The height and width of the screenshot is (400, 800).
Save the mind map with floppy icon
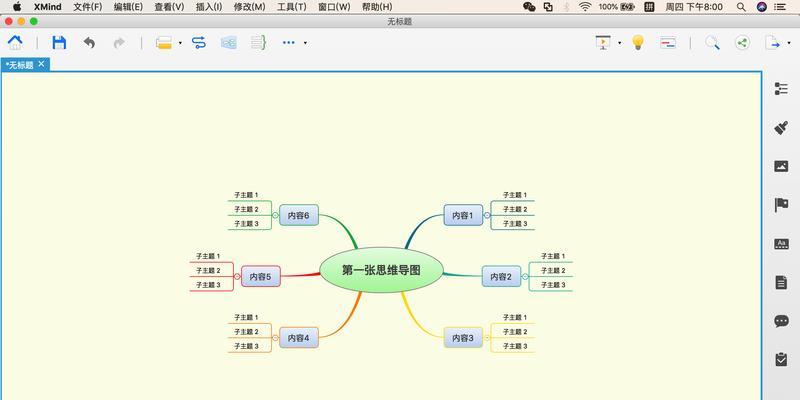pyautogui.click(x=59, y=42)
